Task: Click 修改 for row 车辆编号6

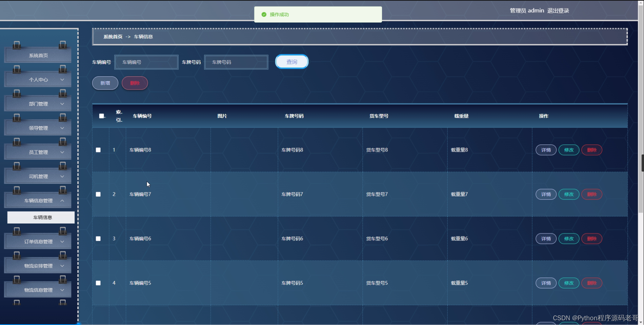Action: pos(569,239)
